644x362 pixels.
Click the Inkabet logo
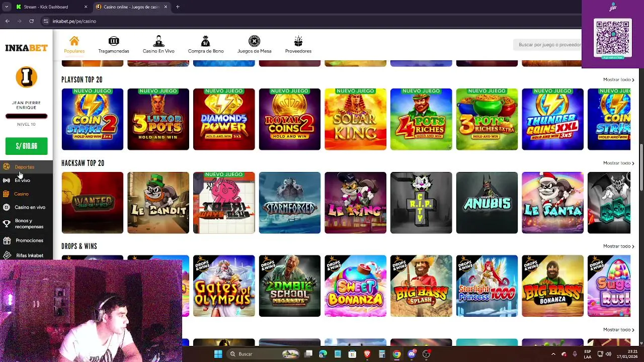coord(26,48)
